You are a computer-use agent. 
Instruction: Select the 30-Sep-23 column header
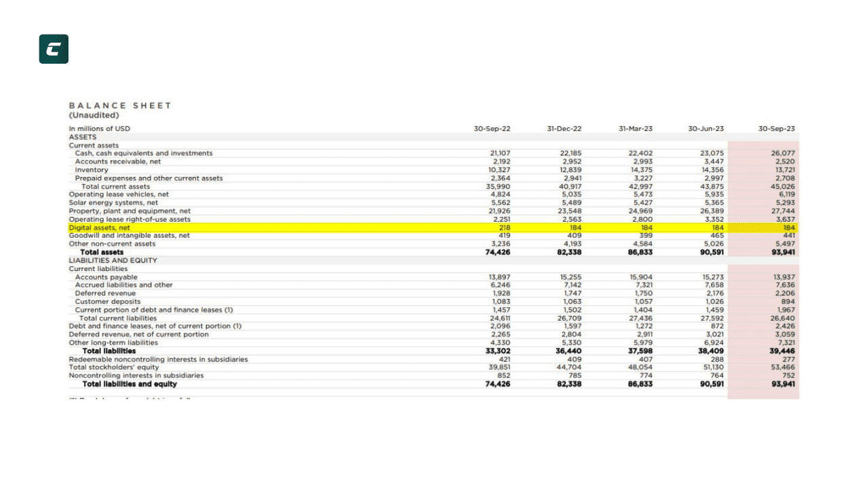pyautogui.click(x=777, y=128)
